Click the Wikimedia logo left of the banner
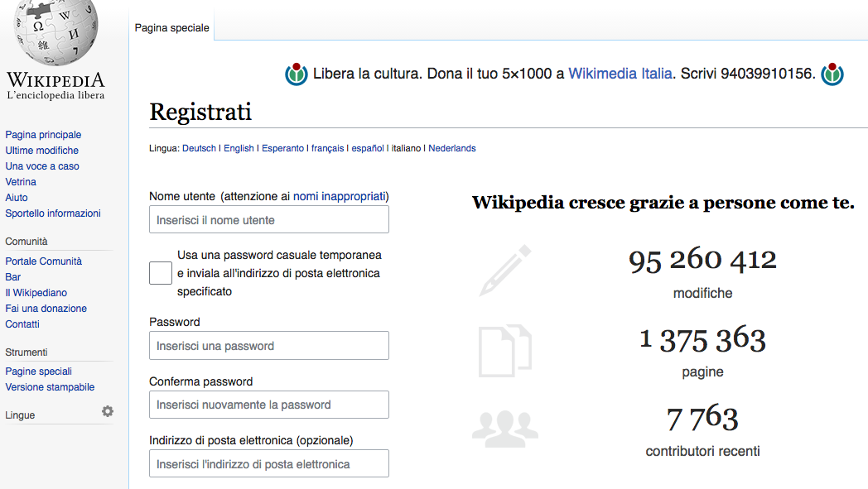868x489 pixels. click(297, 74)
